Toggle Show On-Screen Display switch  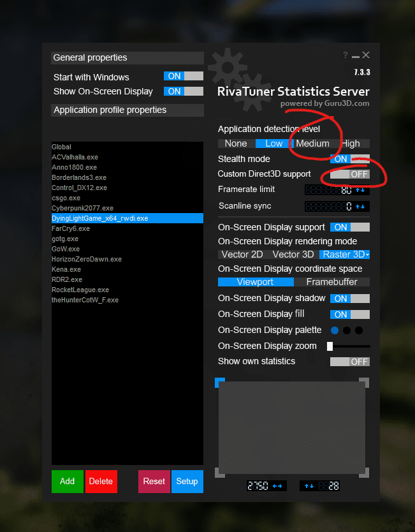click(184, 91)
